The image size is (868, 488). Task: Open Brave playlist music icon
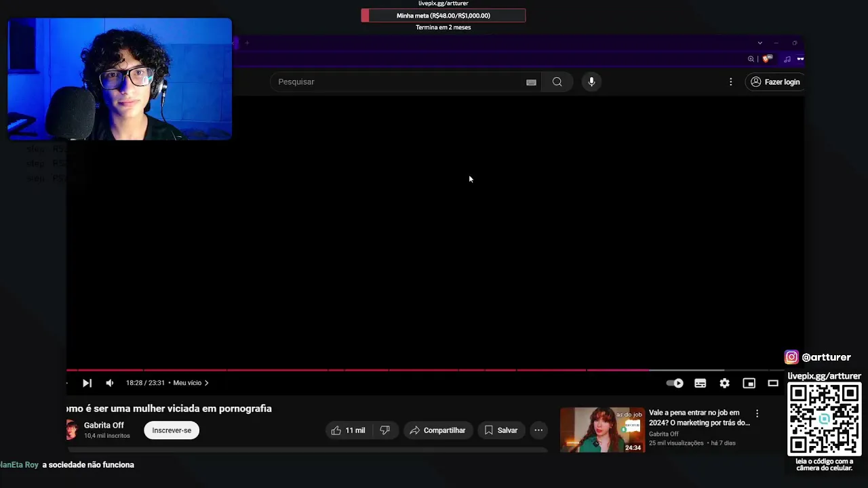point(787,59)
